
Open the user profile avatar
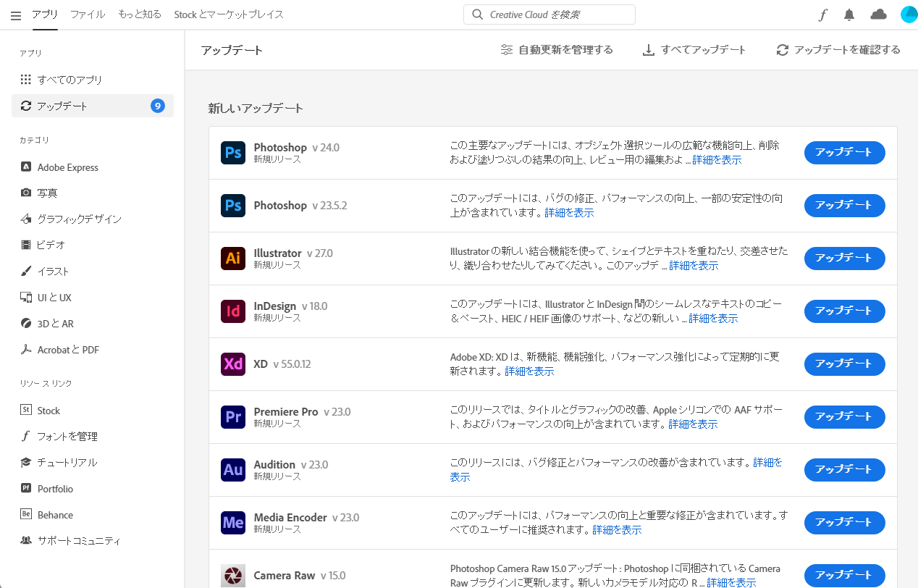click(909, 14)
